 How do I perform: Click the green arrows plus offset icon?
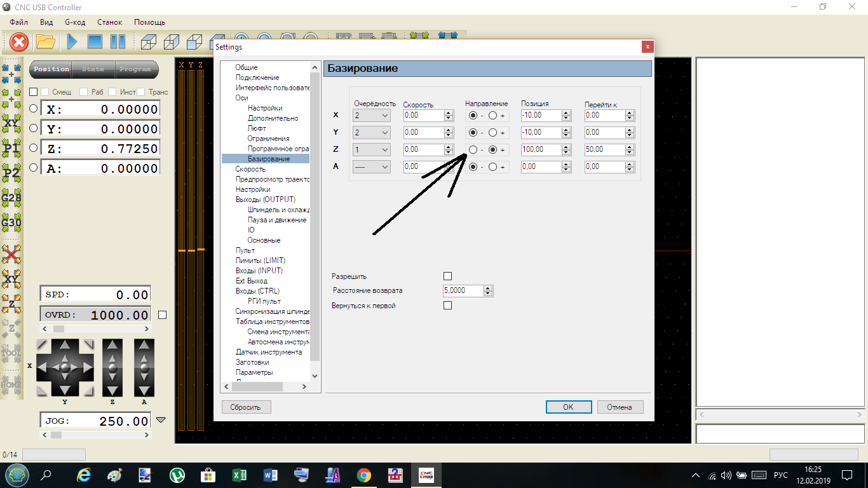11,98
